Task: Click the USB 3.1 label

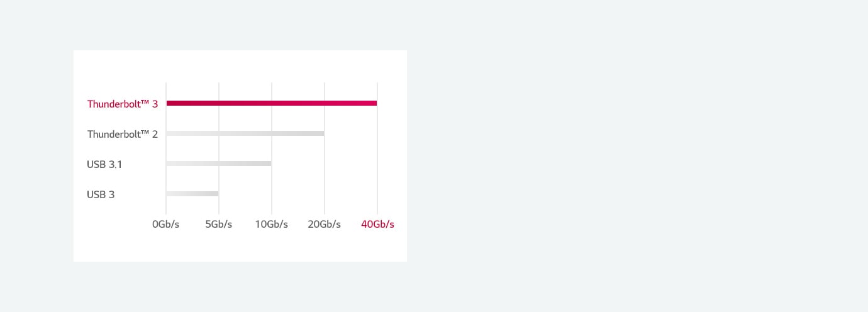Action: pos(104,164)
